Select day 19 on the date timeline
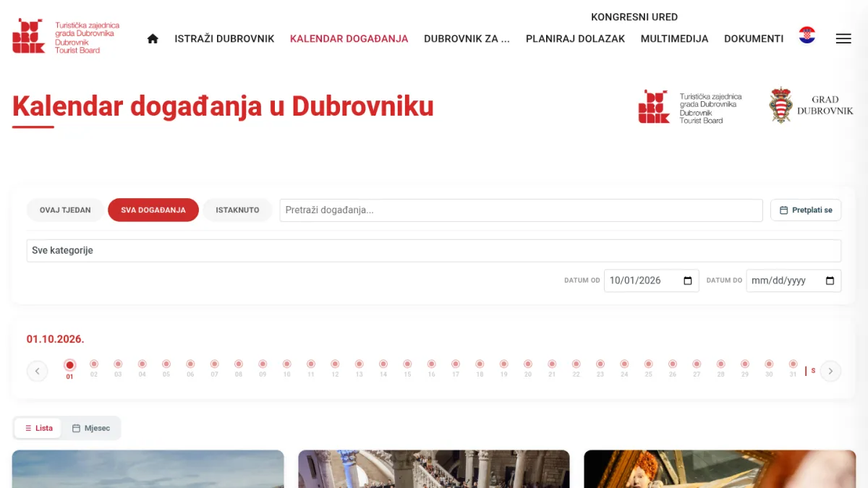Image resolution: width=868 pixels, height=488 pixels. pos(504,369)
